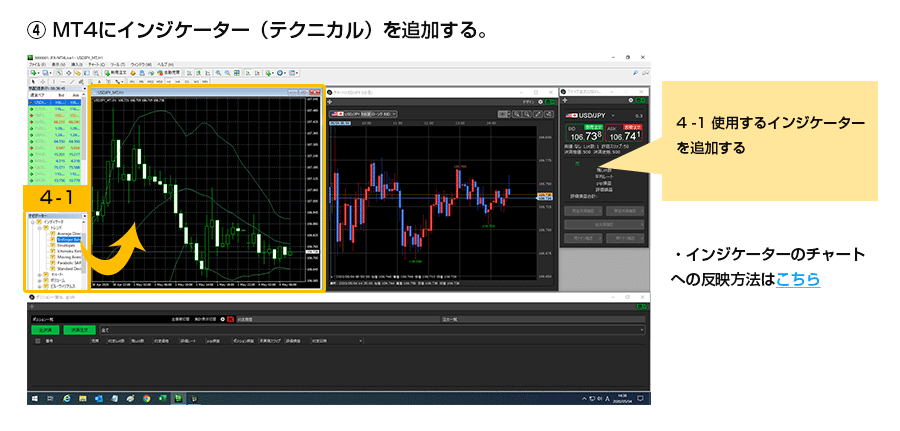Open the ツール menu in MT4
This screenshot has height=431, width=900.
coord(118,64)
